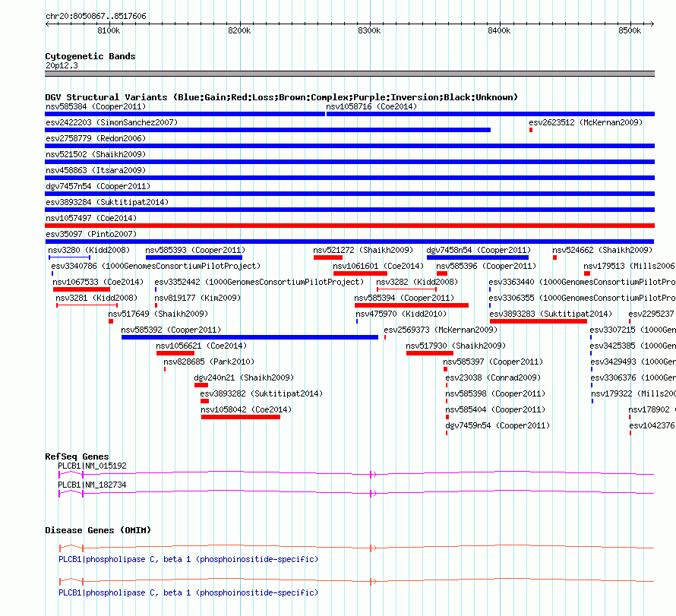The image size is (676, 616).
Task: Click esv3893283 (Suktitipat2014) label
Action: (551, 314)
